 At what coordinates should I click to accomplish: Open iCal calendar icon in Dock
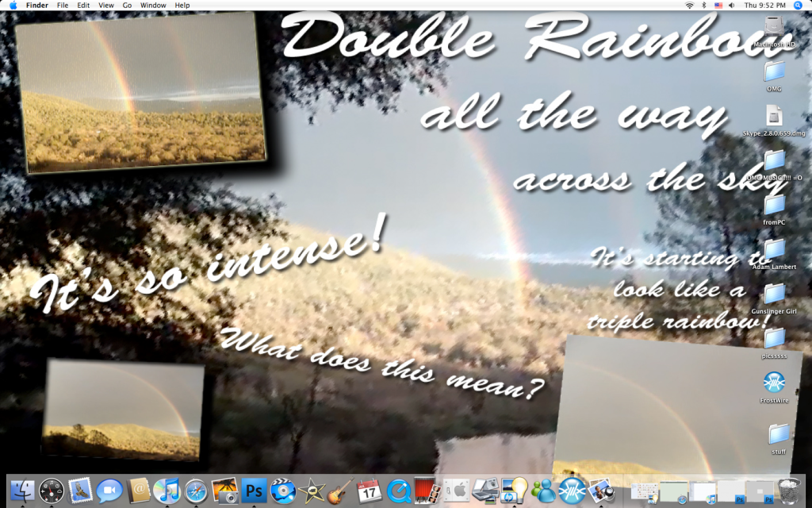coord(370,490)
